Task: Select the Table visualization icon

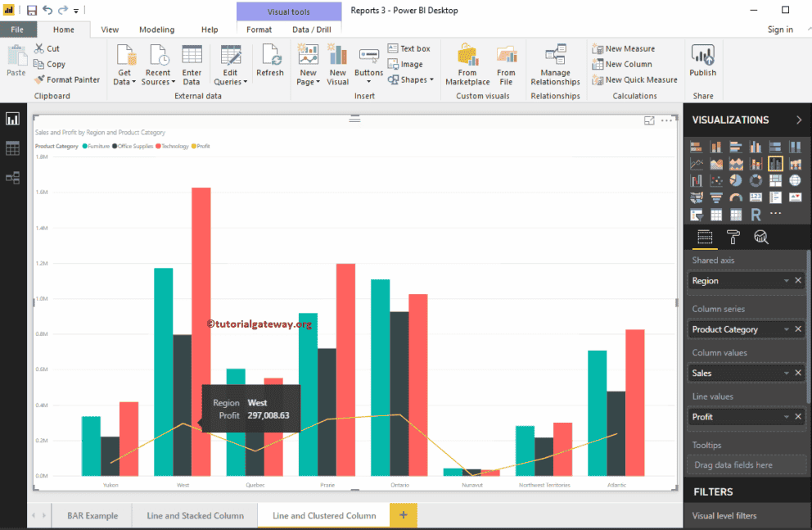Action: tap(716, 215)
